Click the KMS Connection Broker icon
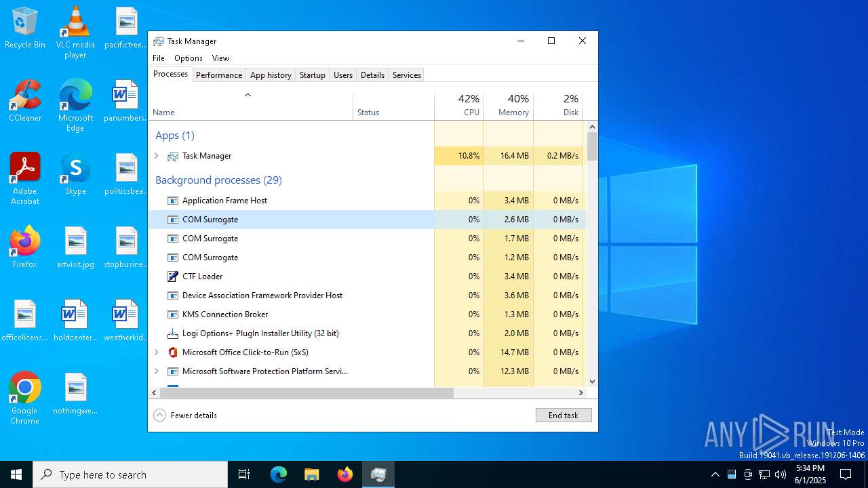This screenshot has height=488, width=868. 173,314
